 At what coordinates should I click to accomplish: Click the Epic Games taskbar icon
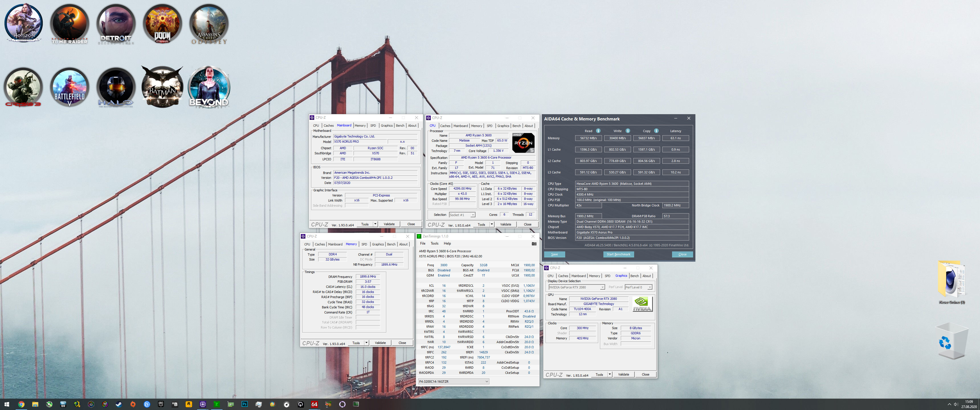tap(161, 404)
